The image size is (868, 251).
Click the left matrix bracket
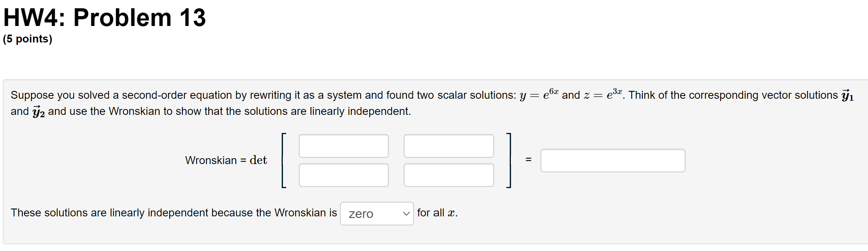(284, 161)
